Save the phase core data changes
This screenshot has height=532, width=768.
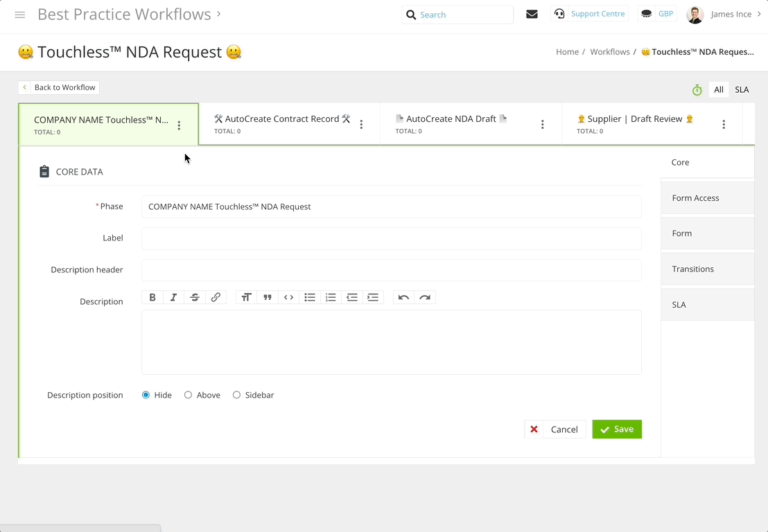(617, 429)
